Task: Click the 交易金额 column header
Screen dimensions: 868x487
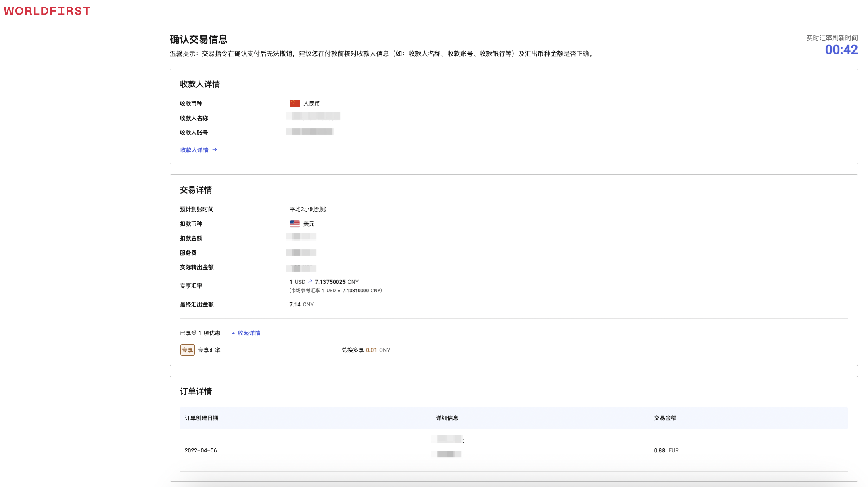Action: pos(666,418)
